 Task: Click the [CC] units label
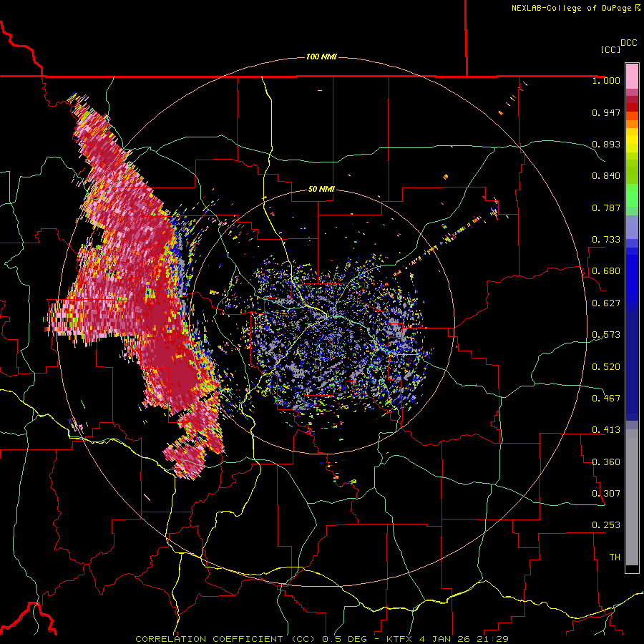point(611,49)
